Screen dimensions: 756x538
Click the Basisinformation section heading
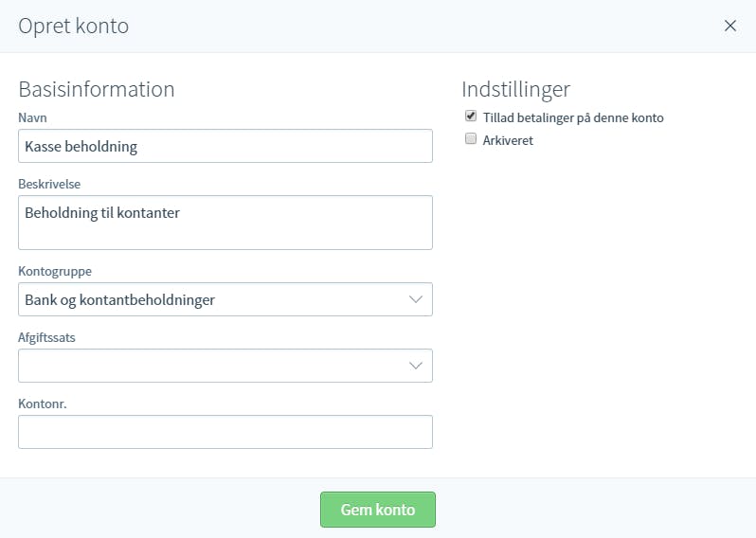coord(97,89)
